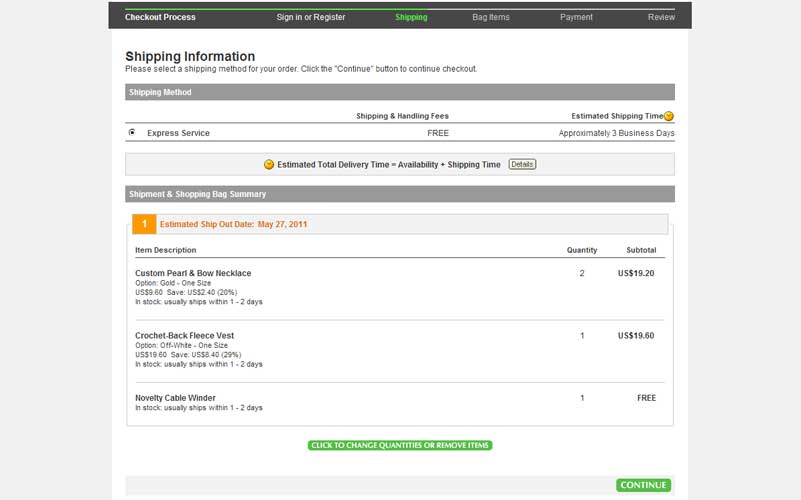Jump to the Bag Items step
801x500 pixels.
pyautogui.click(x=491, y=17)
